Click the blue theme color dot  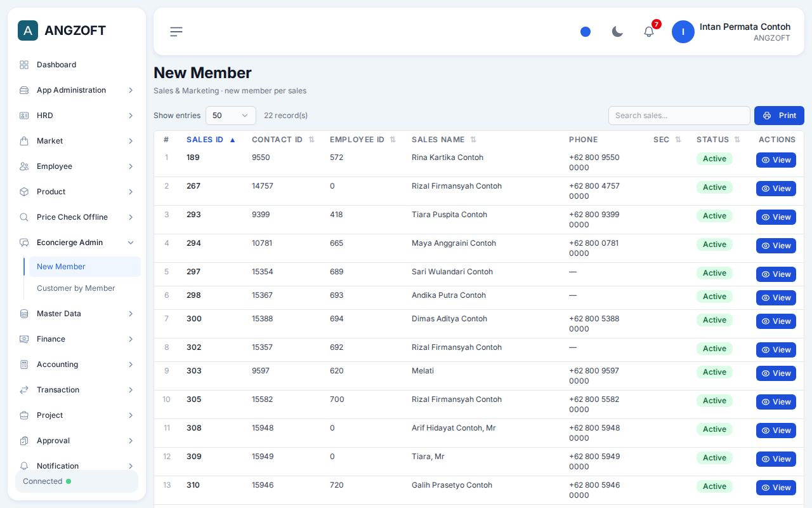coord(586,32)
